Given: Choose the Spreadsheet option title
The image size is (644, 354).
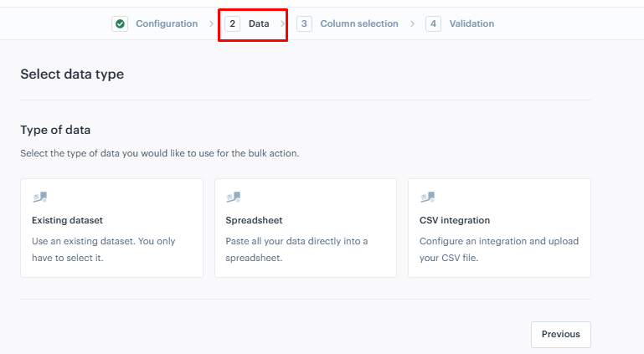Looking at the screenshot, I should pos(254,220).
